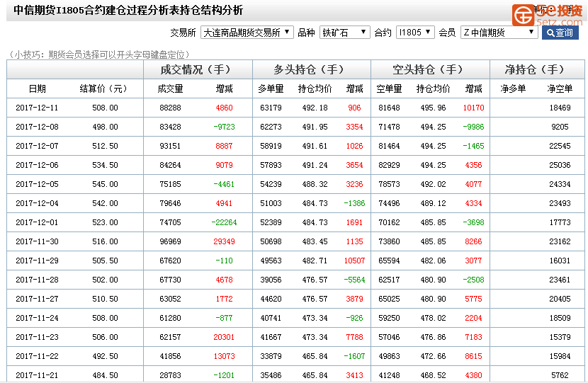This screenshot has height=383, width=588.
Task: Click volume change 29349
Action: [x=225, y=241]
